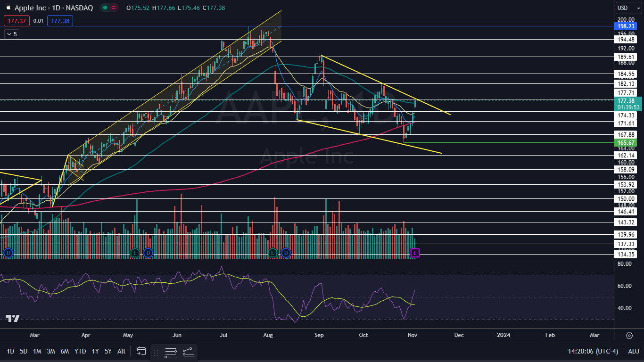This screenshot has height=362, width=644.
Task: Click the earnings E marker near May
Action: [x=135, y=253]
